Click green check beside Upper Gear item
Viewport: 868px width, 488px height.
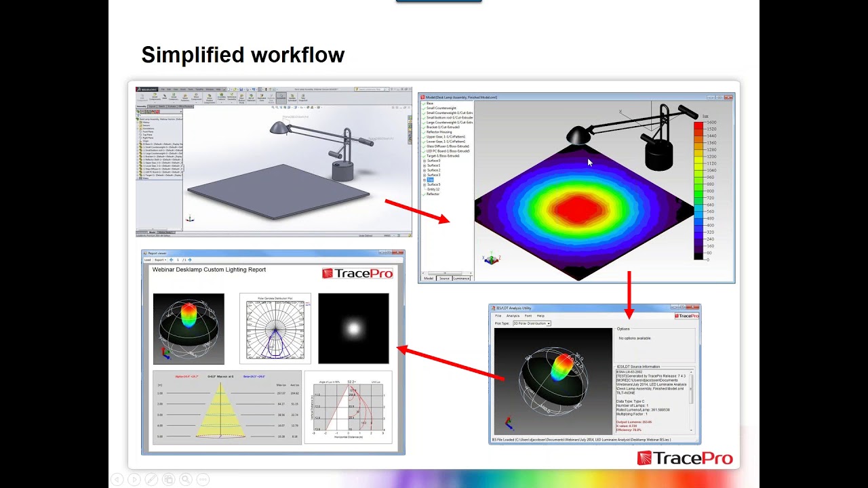click(424, 137)
